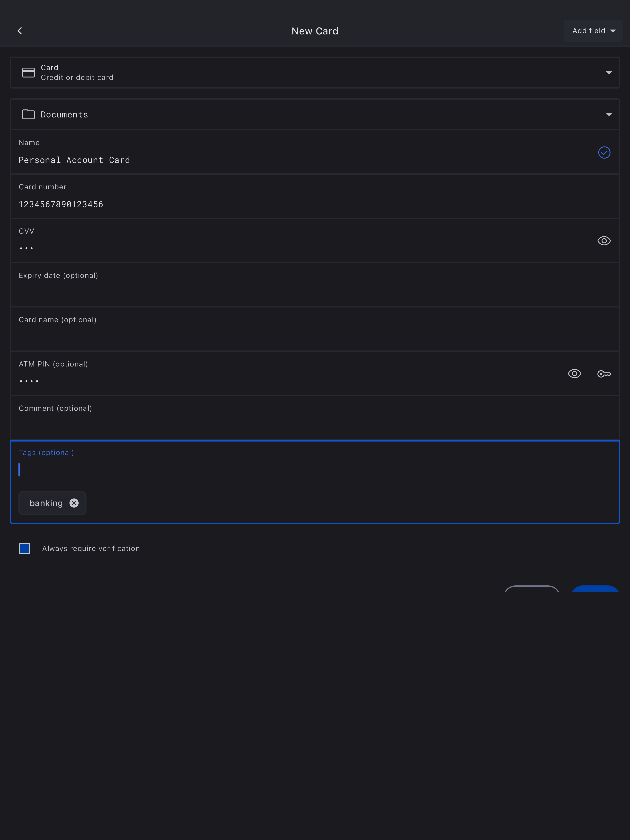Click the blue checkmark in Name field

point(604,153)
